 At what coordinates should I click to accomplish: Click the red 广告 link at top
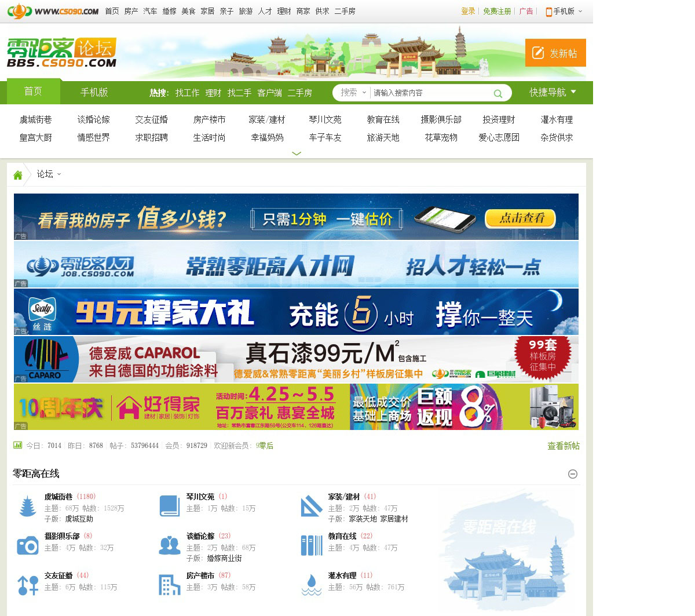tap(526, 11)
